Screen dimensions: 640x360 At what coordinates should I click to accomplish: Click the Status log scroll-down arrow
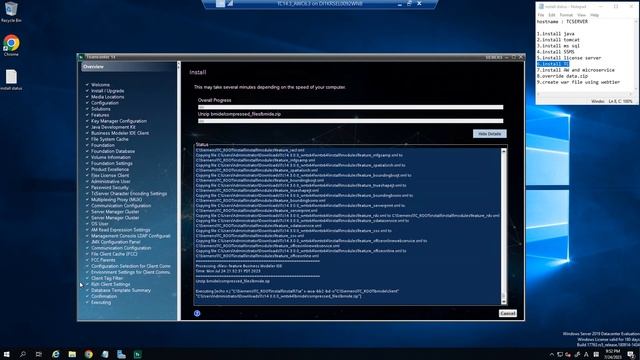coord(504,301)
